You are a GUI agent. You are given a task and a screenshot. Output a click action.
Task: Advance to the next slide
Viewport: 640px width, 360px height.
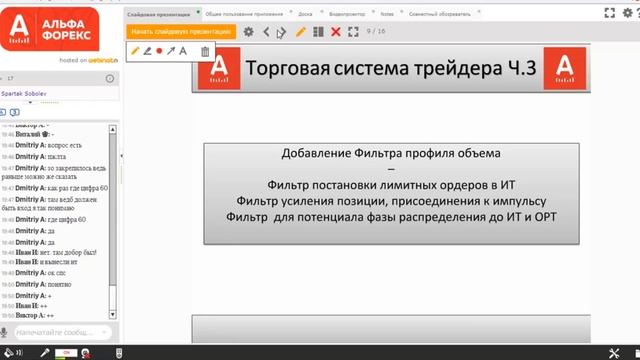pyautogui.click(x=282, y=31)
